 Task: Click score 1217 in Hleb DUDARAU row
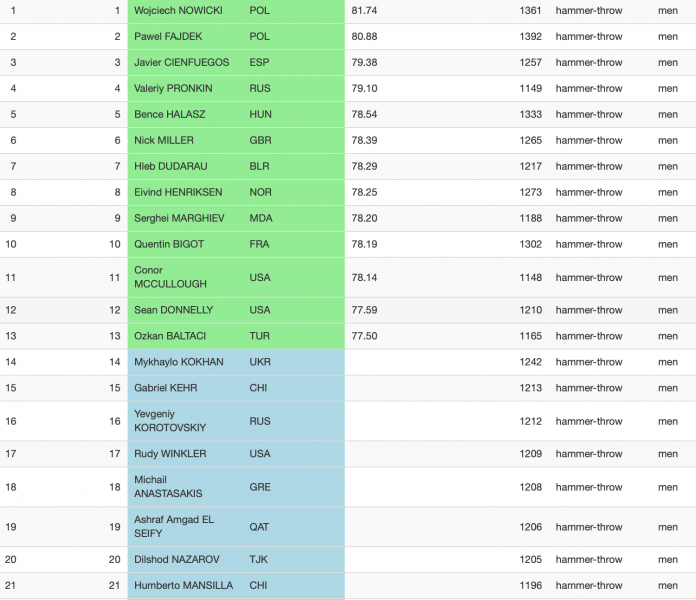click(531, 166)
